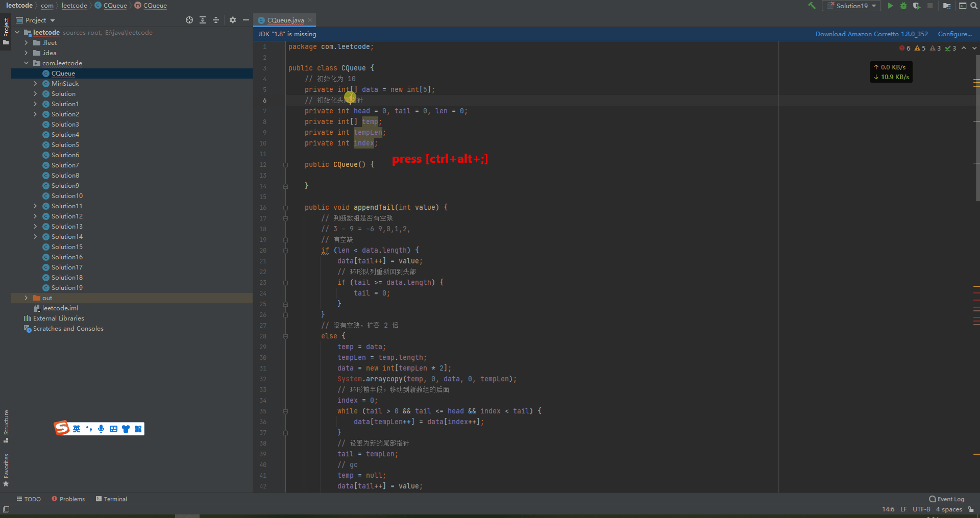The width and height of the screenshot is (980, 518).
Task: Run Solution19 with the green play button
Action: tap(890, 6)
